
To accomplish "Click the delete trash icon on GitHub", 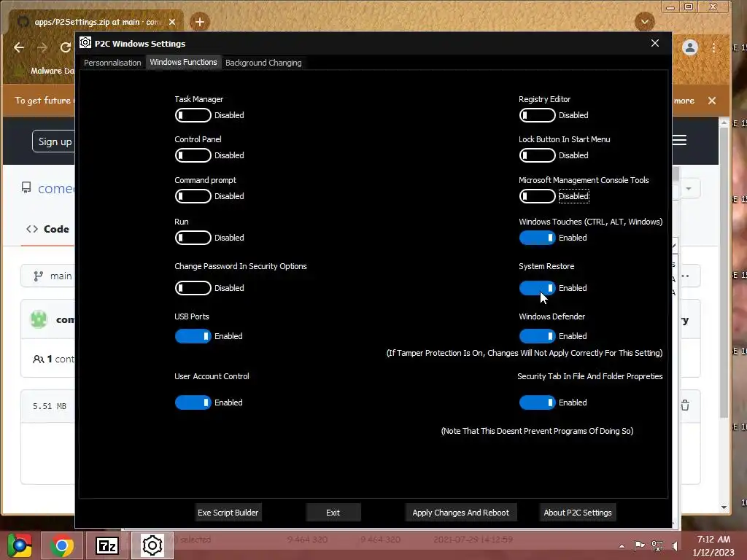I will [x=685, y=405].
